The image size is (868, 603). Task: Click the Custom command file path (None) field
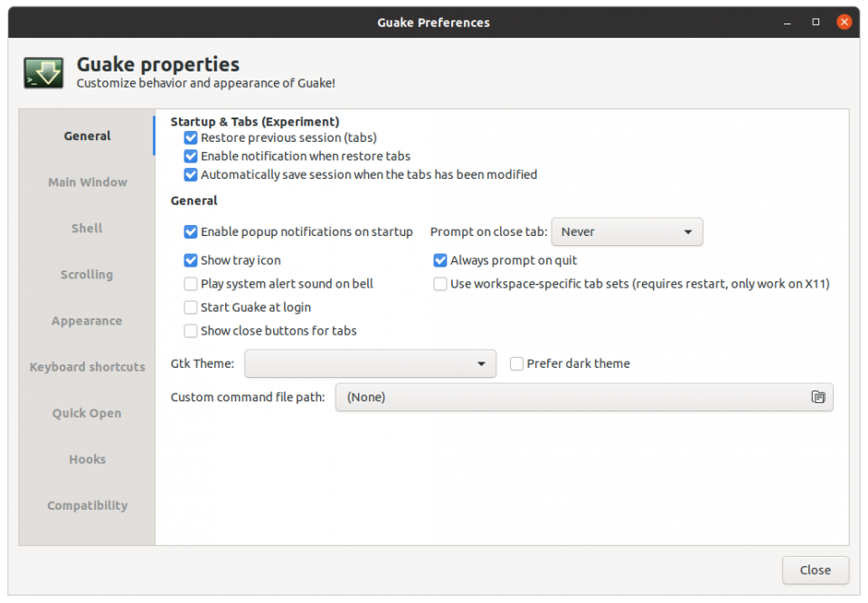[583, 397]
